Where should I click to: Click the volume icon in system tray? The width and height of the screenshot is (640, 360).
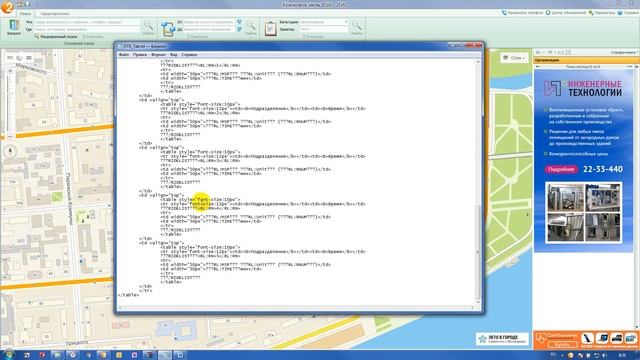tap(604, 356)
